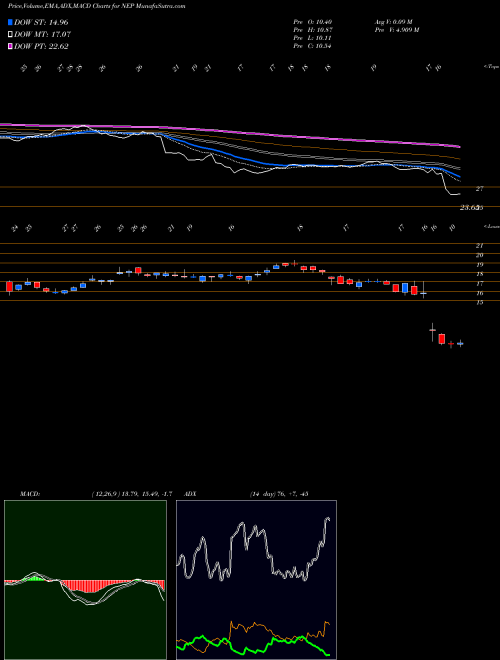500x660 pixels.
Task: Select the 'DOW ST: 14.96' legend text
Action: coord(41,23)
